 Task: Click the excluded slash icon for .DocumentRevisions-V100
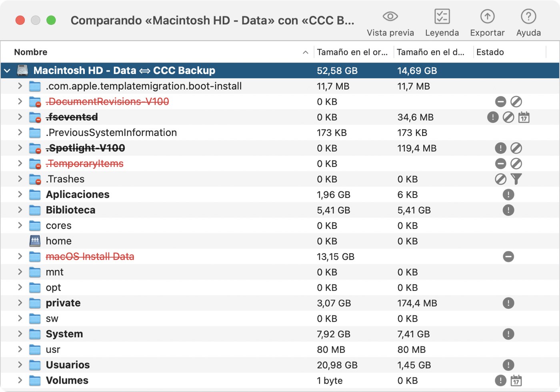(516, 102)
